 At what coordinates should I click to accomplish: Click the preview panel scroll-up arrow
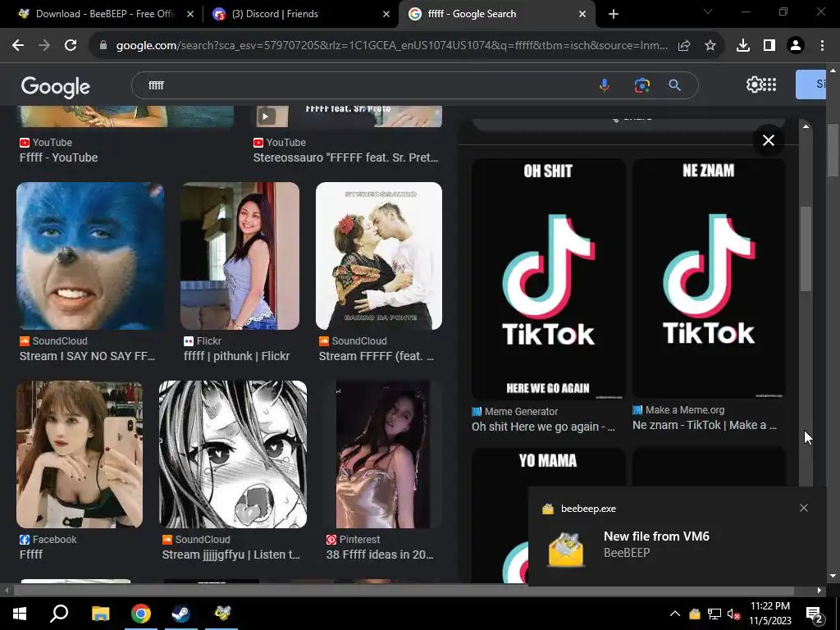(806, 126)
